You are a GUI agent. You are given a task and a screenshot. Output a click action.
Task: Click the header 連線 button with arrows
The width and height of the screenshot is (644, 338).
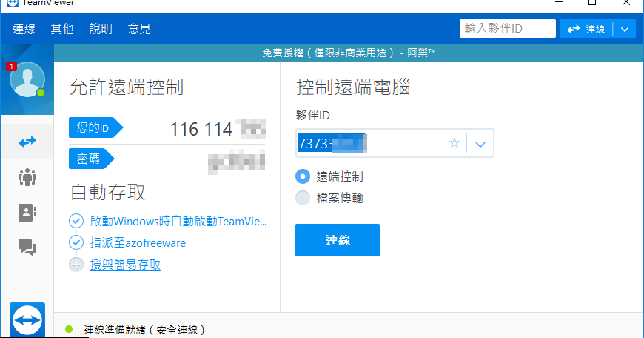(586, 29)
